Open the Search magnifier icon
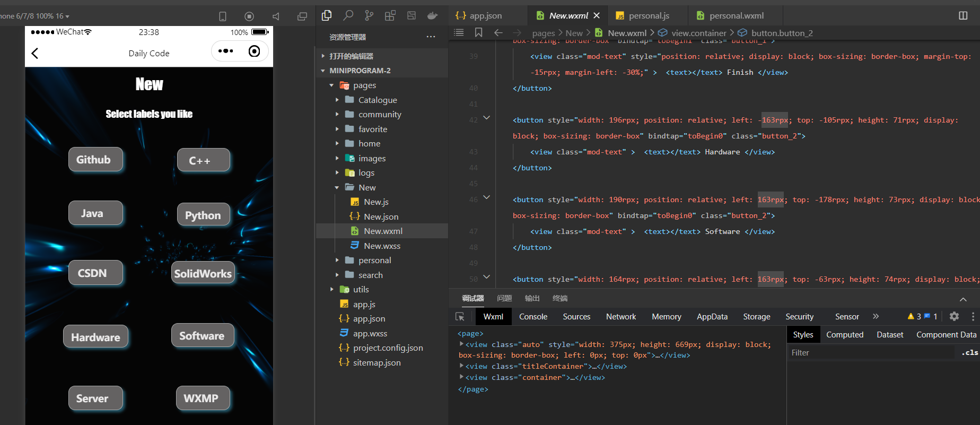The height and width of the screenshot is (425, 980). point(348,15)
